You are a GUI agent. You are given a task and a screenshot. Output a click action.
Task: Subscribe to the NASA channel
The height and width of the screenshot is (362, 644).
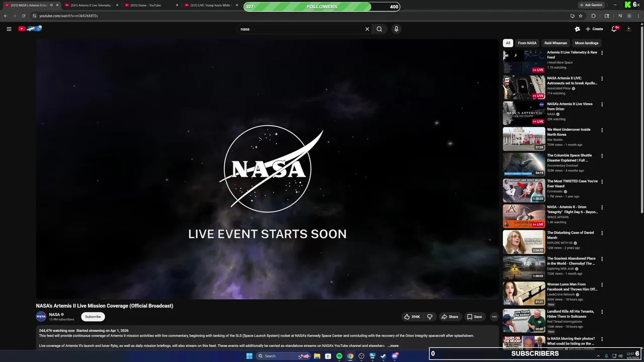(x=93, y=317)
